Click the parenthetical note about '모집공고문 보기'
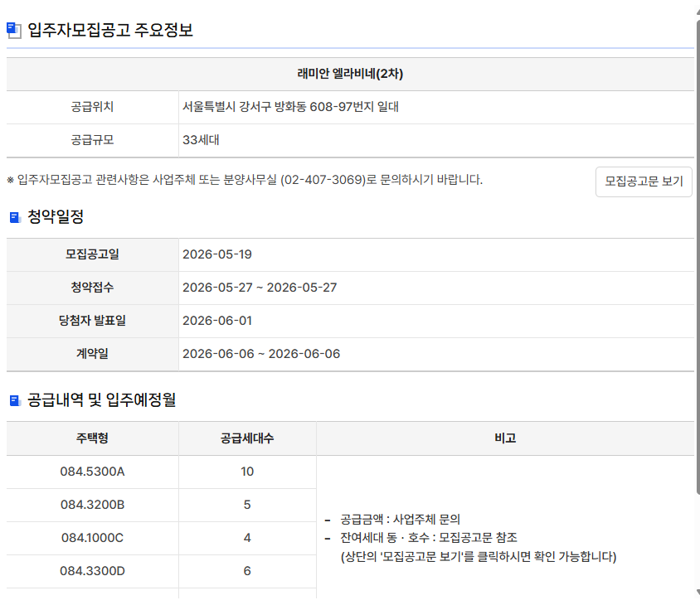The height and width of the screenshot is (605, 700). pyautogui.click(x=478, y=557)
